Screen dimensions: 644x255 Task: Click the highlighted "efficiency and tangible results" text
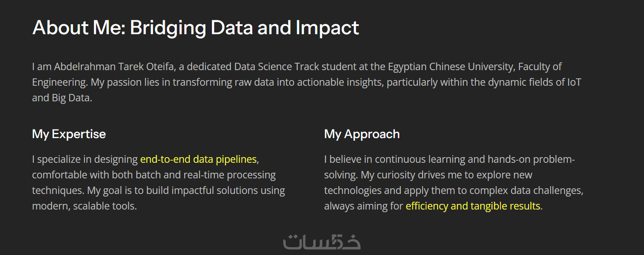point(473,206)
